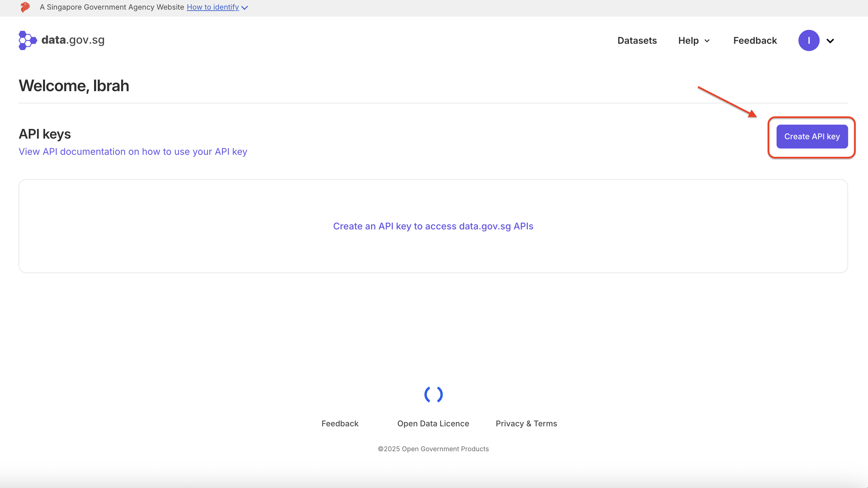Click the purple user avatar circle

[x=808, y=40]
